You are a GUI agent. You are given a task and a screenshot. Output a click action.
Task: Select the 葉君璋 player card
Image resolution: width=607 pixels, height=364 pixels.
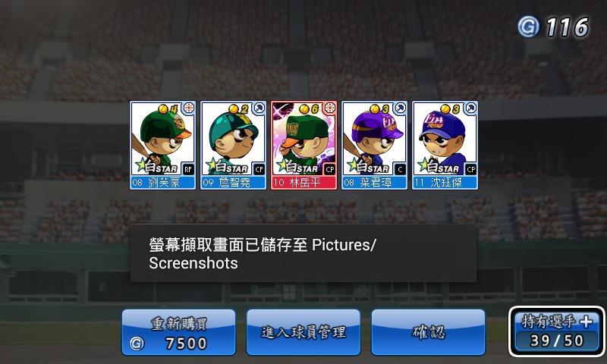(x=374, y=146)
